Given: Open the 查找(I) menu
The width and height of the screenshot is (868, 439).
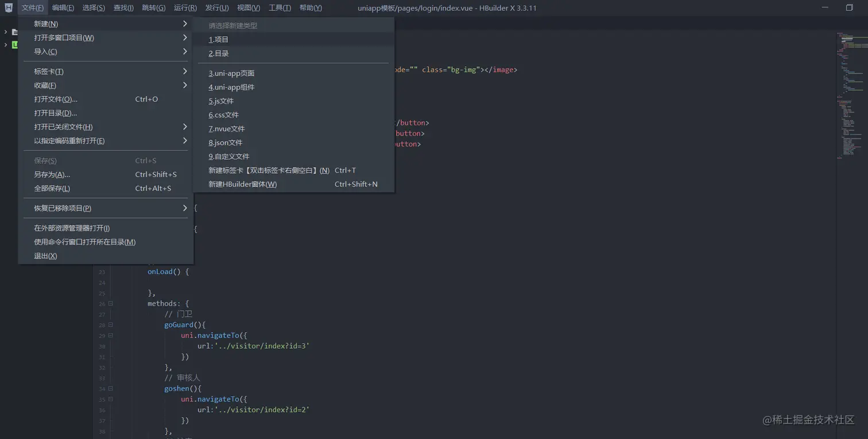Looking at the screenshot, I should 123,7.
